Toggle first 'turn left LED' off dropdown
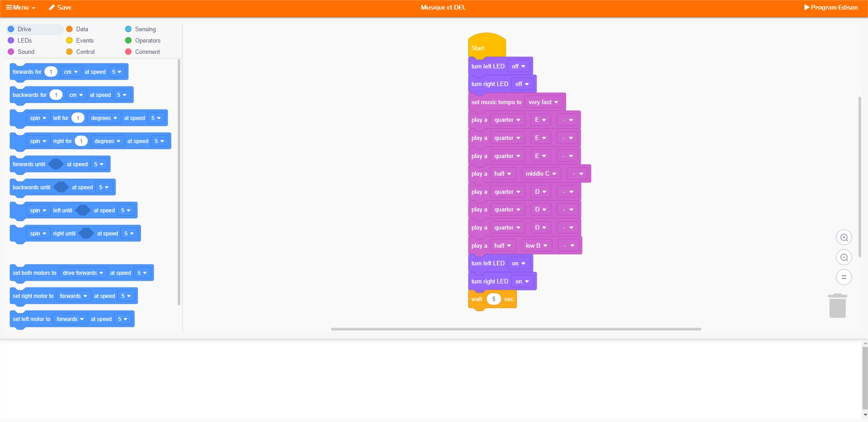868x422 pixels. tap(518, 67)
